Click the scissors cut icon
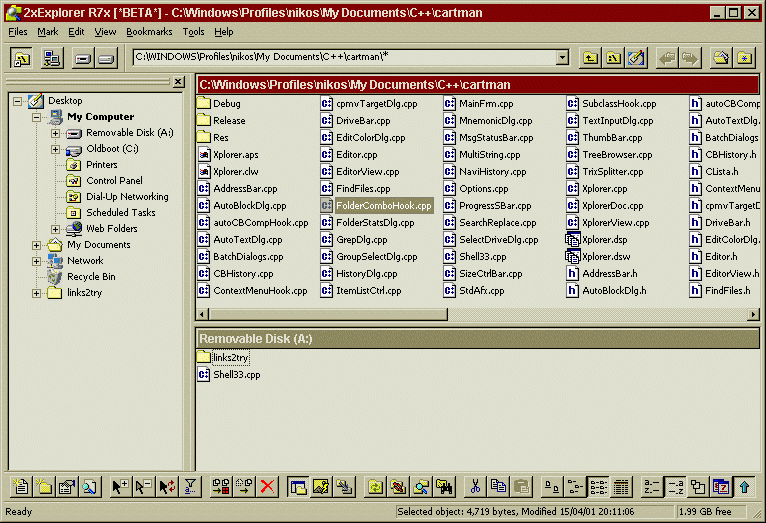Screen dimensions: 766x523 pos(475,487)
